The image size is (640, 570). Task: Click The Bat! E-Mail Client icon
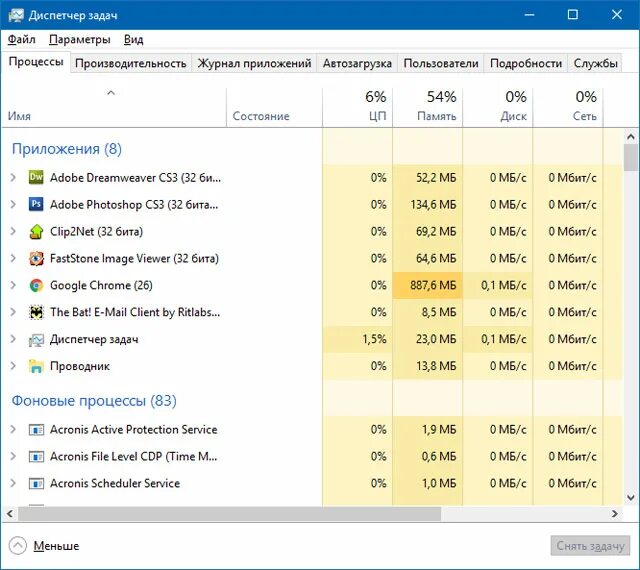click(36, 313)
